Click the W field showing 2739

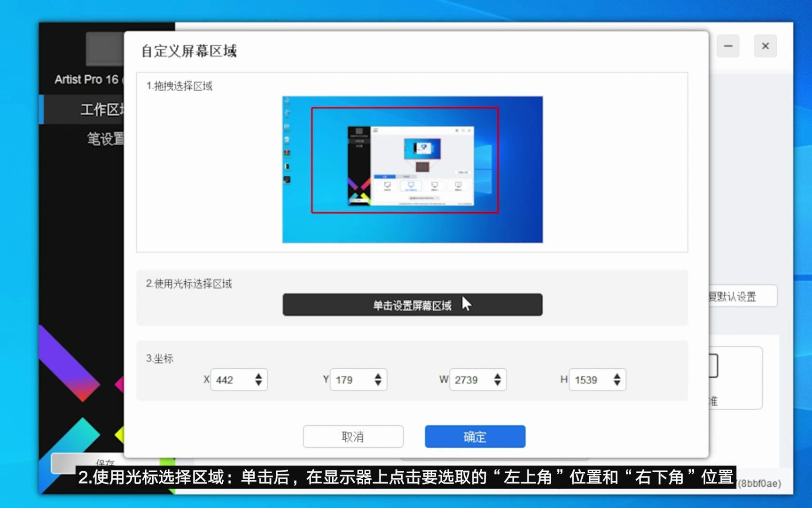click(470, 380)
